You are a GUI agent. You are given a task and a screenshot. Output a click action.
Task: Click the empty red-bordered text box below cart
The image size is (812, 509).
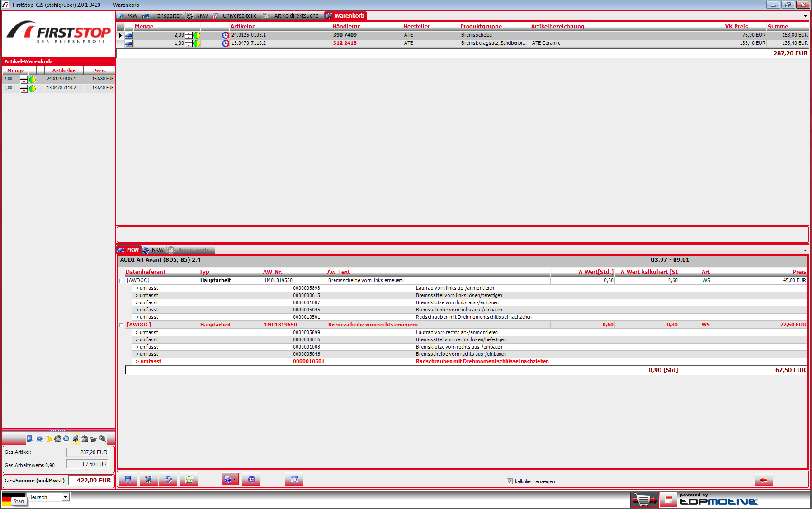click(x=463, y=235)
